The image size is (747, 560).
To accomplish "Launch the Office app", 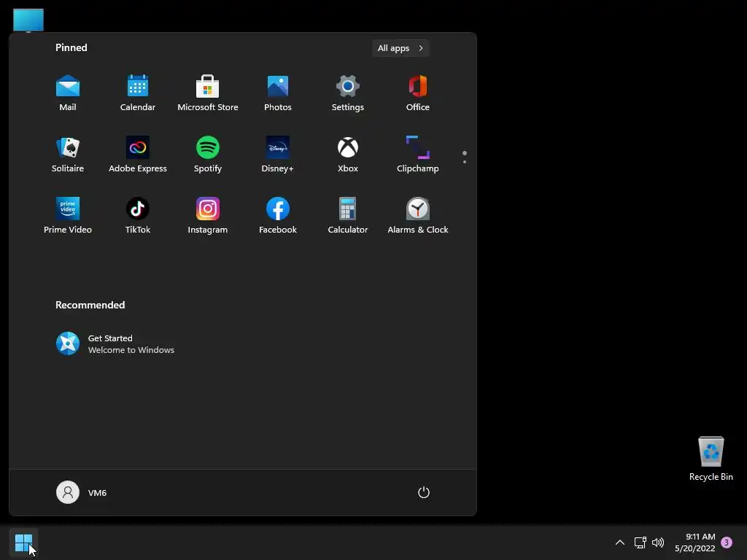I will (x=418, y=93).
